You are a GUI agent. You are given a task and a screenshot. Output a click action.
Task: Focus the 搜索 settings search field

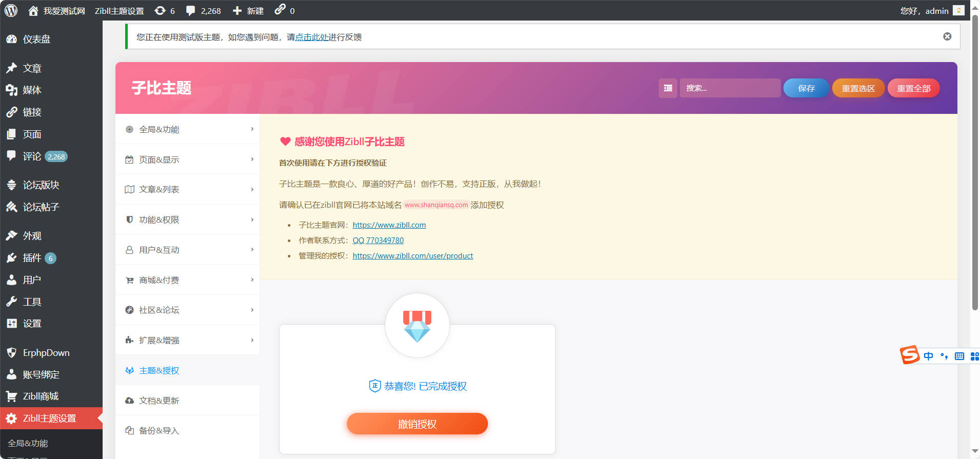click(x=730, y=88)
